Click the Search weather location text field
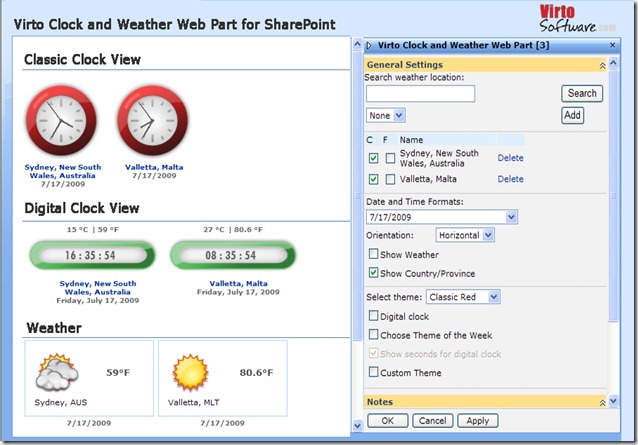 click(x=420, y=94)
